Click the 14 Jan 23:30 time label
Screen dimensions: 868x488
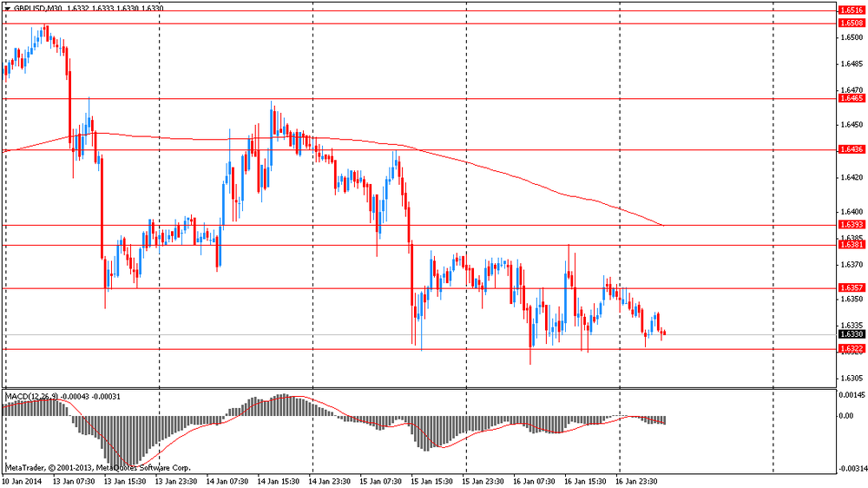pyautogui.click(x=329, y=481)
